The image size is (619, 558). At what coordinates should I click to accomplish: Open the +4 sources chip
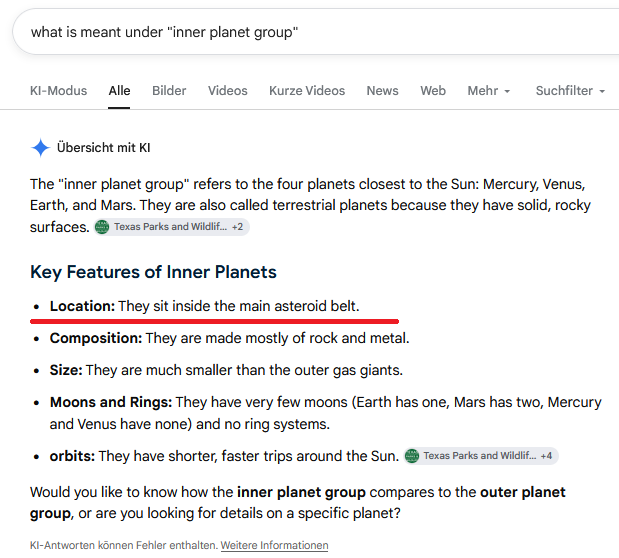click(x=481, y=456)
